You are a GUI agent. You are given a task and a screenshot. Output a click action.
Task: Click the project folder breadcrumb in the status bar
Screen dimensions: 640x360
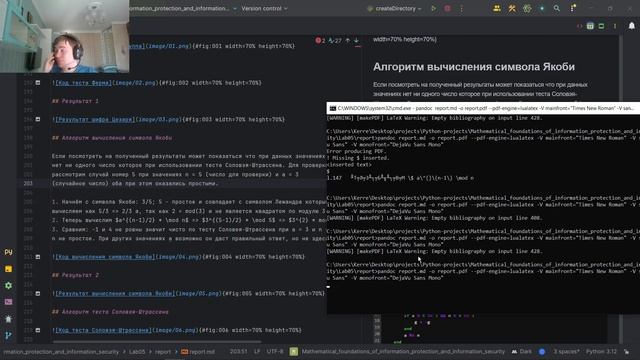pos(60,351)
